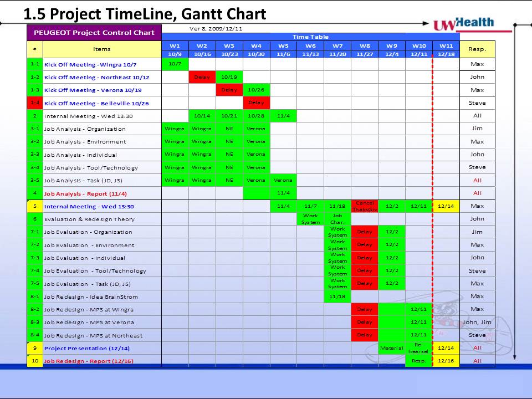Click the 11/7 cell in row 5

tap(310, 206)
